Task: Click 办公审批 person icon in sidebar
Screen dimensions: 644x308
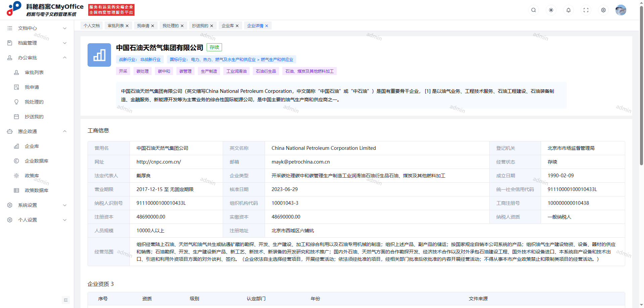Action: [10, 58]
